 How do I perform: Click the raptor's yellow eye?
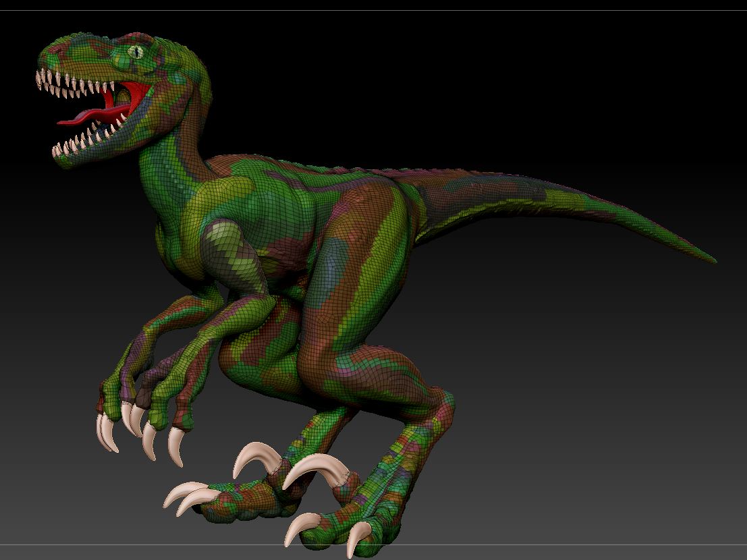137,52
